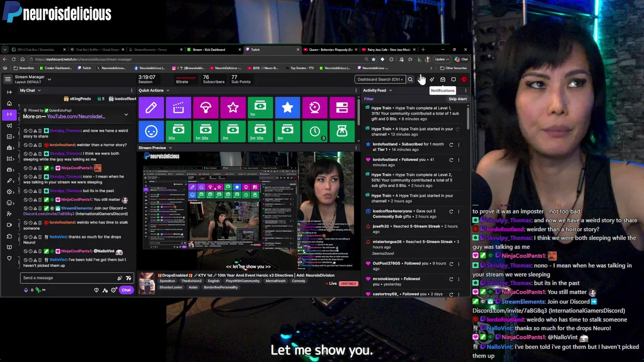Open chat settings gear beside Chat button
This screenshot has width=644, height=362.
(x=114, y=290)
